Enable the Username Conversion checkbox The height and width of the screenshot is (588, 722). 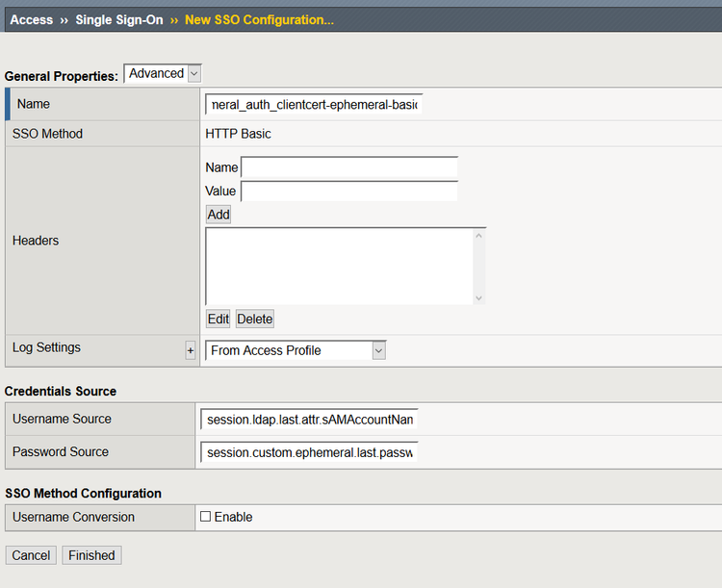205,517
